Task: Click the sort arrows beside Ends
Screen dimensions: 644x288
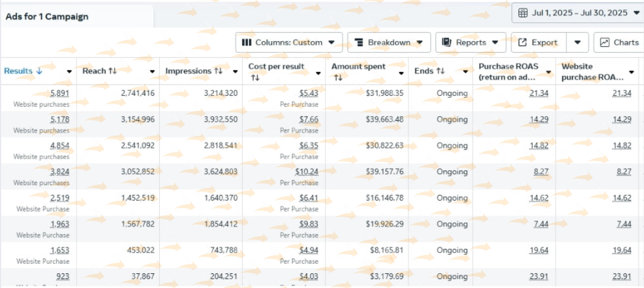Action: tap(440, 71)
